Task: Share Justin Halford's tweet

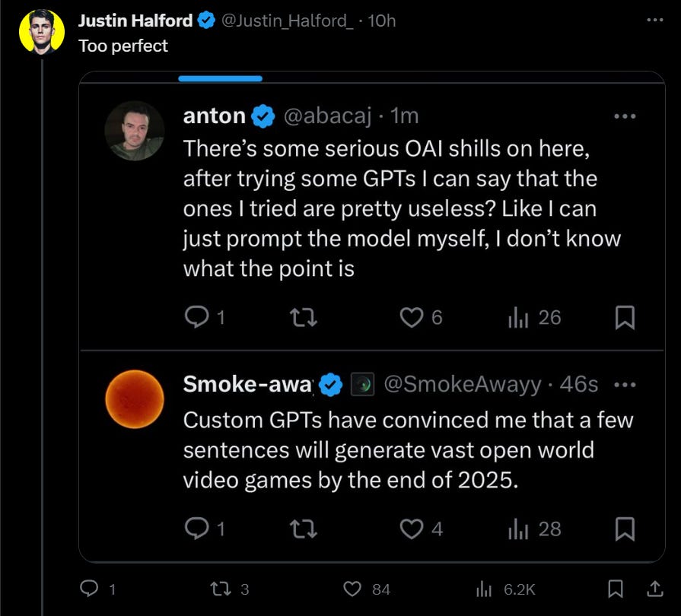Action: click(655, 589)
